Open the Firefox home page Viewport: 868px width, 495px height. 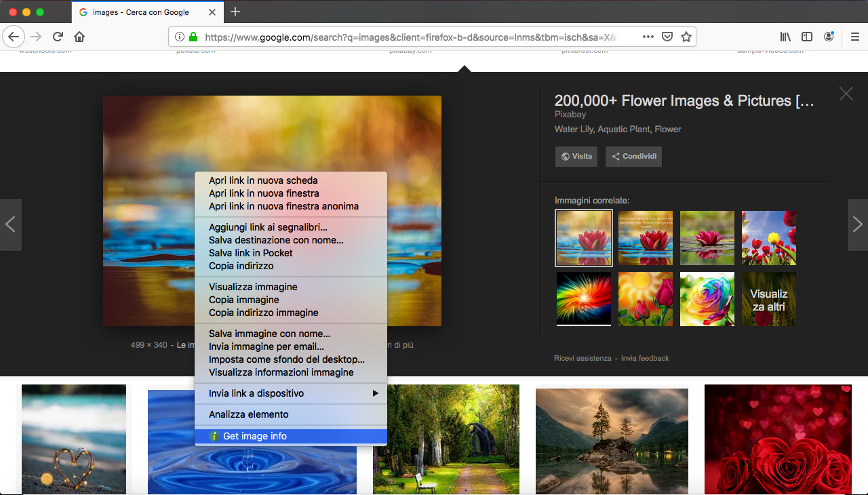point(79,37)
